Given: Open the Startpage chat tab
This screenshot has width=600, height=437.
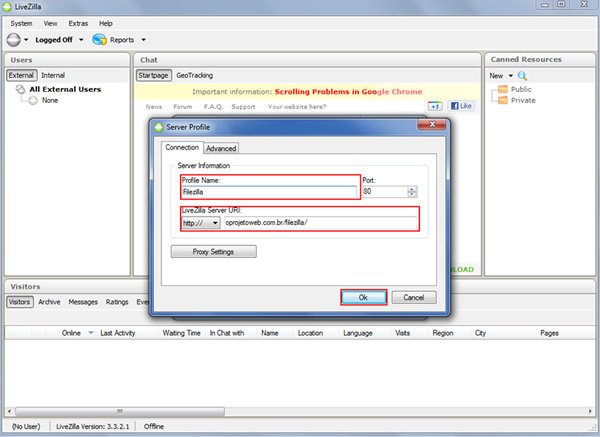Looking at the screenshot, I should [153, 75].
